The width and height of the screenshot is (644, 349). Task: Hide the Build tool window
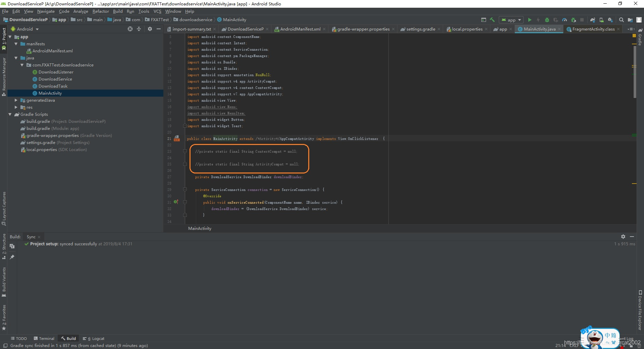pyautogui.click(x=632, y=237)
